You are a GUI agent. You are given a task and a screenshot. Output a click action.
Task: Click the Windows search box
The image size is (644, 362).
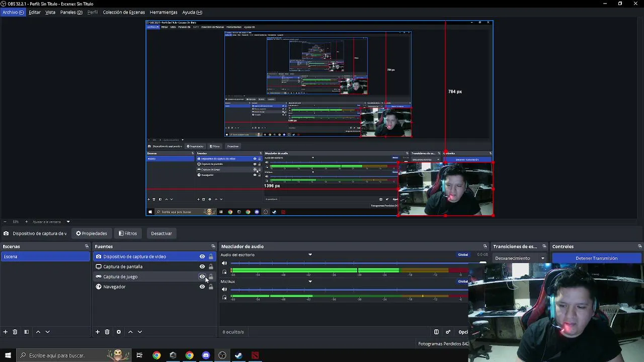point(73,355)
